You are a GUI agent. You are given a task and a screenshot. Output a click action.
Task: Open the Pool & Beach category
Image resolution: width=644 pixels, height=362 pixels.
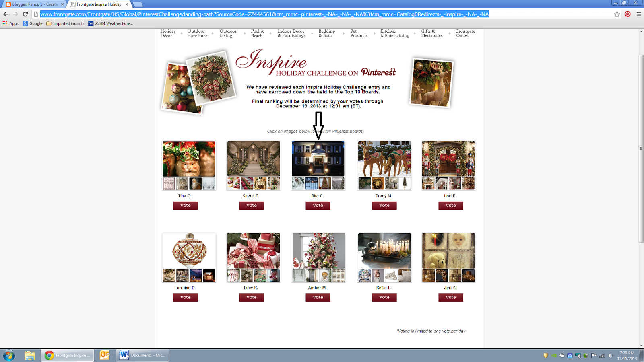[x=258, y=33]
